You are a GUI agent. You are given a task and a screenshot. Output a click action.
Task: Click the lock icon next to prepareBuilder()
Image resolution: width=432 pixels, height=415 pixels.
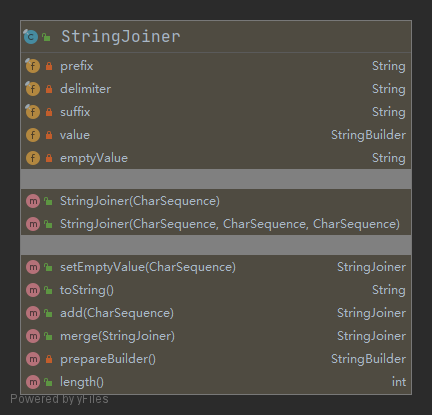click(x=49, y=359)
